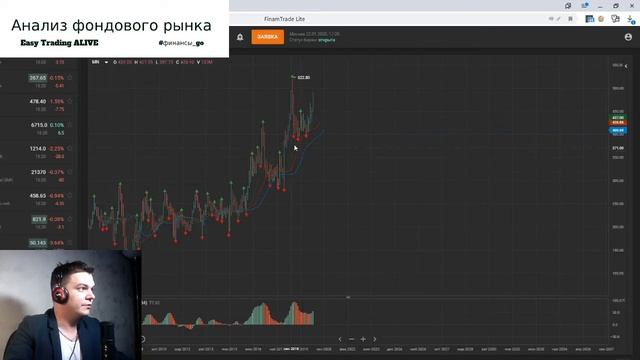Open the notifications bell icon
The height and width of the screenshot is (360, 640).
click(x=240, y=37)
